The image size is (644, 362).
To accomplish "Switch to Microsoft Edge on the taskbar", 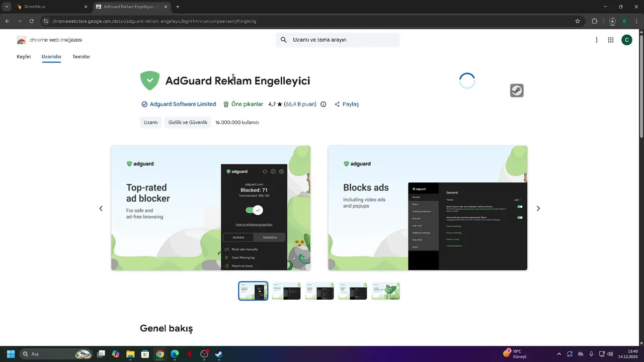I will (x=175, y=354).
